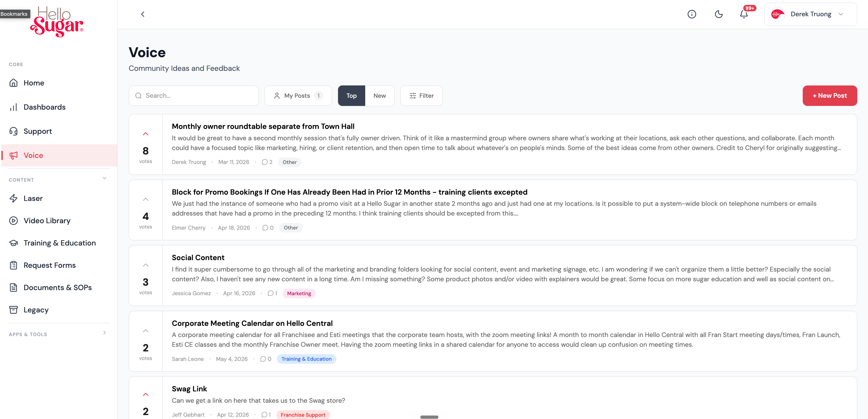The height and width of the screenshot is (419, 868).
Task: Click comment icon on Swag Link post
Action: pyautogui.click(x=264, y=415)
